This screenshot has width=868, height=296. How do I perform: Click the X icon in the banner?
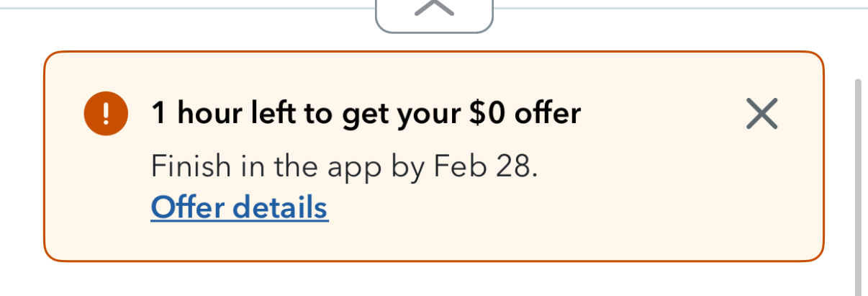click(x=761, y=114)
